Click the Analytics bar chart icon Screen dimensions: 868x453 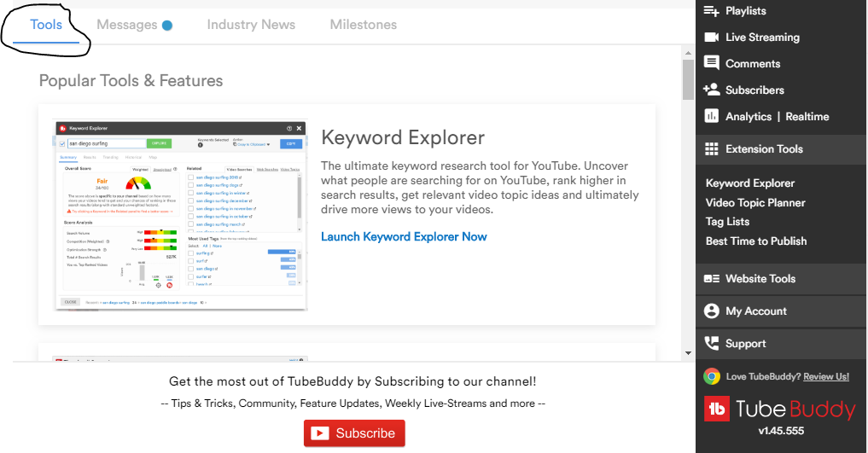point(711,116)
